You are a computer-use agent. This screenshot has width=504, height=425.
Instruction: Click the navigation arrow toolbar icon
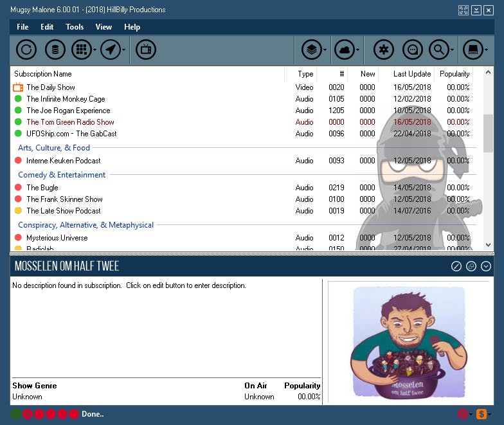(x=111, y=50)
